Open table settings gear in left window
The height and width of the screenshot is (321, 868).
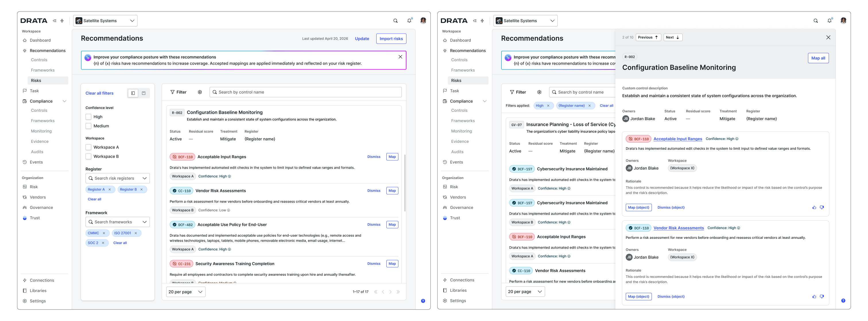point(200,92)
